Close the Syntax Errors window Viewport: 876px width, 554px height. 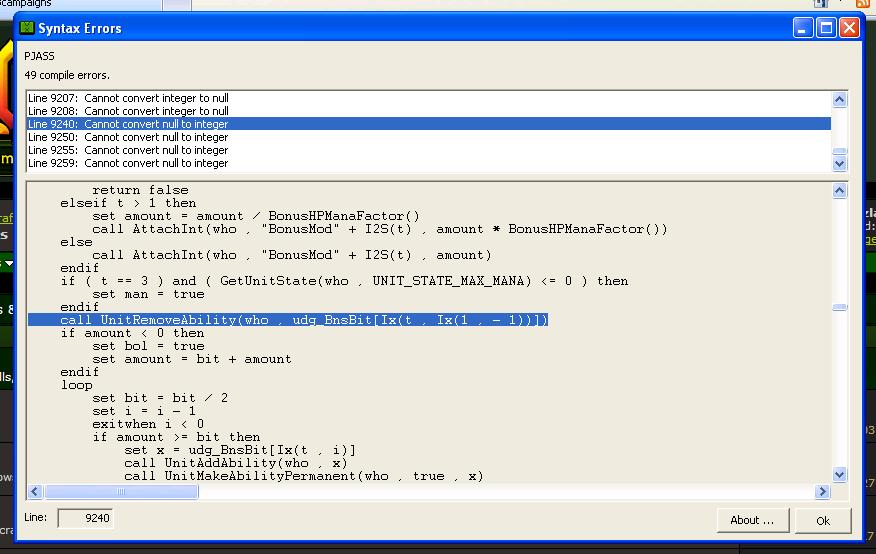[x=849, y=27]
